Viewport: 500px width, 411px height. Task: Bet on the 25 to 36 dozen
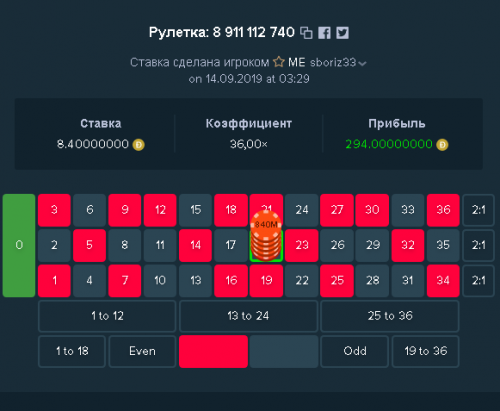click(390, 316)
